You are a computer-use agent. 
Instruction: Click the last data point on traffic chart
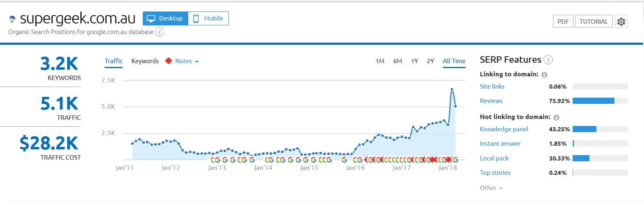(x=456, y=107)
